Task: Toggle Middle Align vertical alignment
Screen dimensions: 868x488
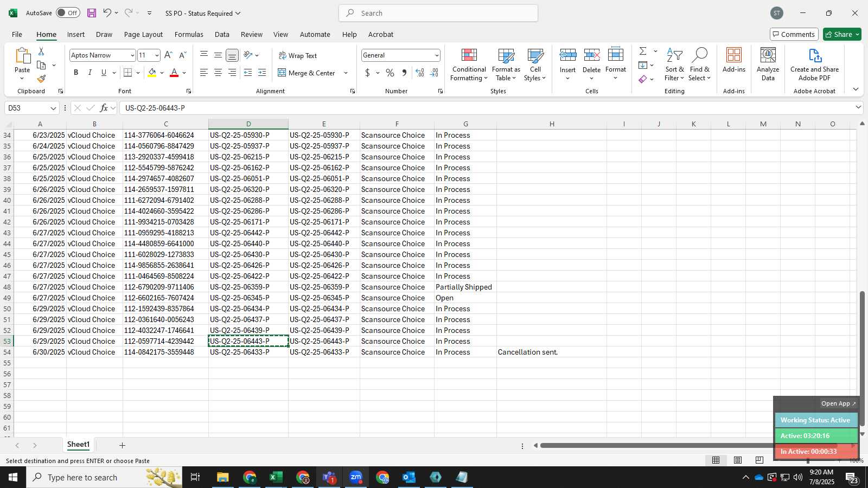Action: click(218, 55)
